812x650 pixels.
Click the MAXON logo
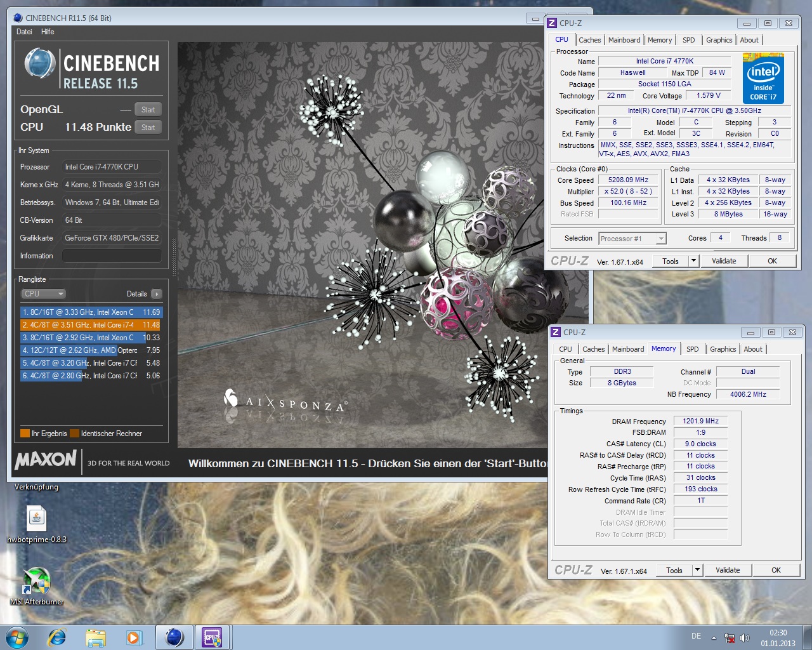46,460
